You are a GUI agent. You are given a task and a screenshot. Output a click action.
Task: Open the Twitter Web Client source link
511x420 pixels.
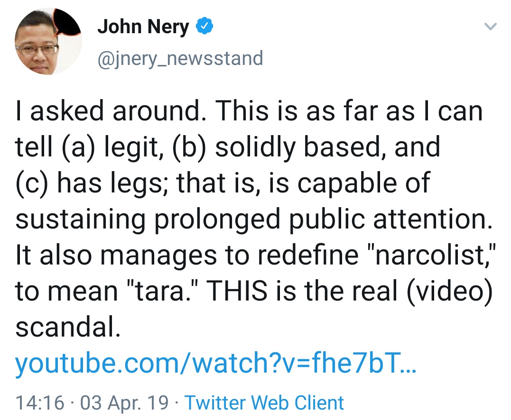click(x=264, y=402)
